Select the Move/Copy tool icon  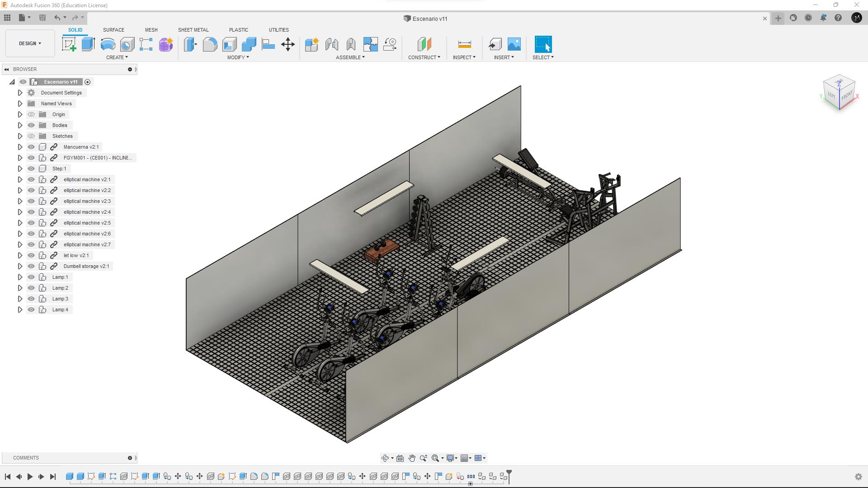click(288, 44)
